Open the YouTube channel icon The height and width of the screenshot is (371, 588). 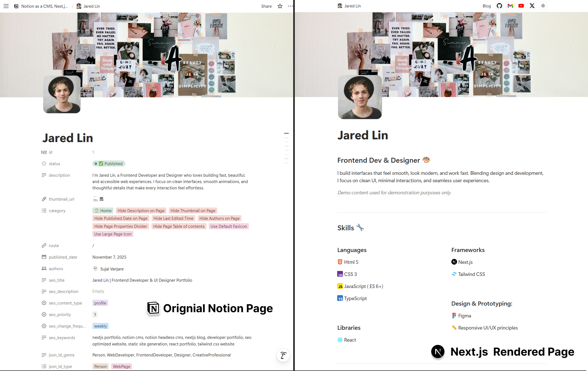521,6
